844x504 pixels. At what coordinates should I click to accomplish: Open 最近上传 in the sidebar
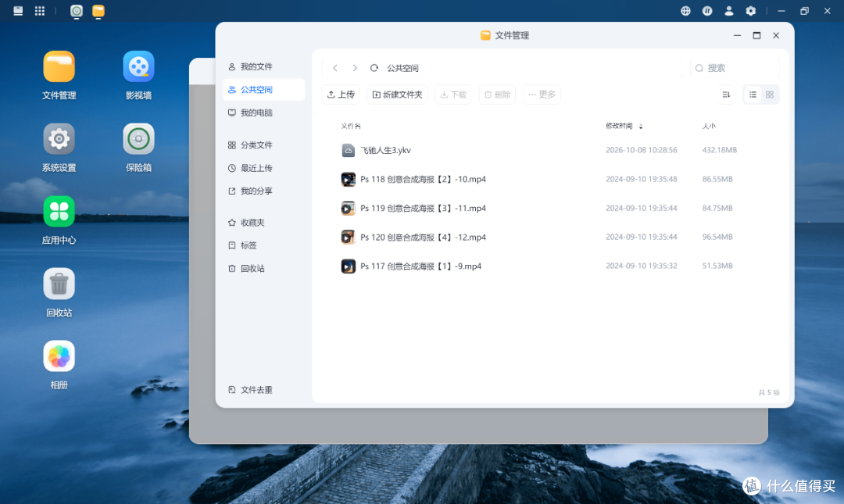point(264,168)
